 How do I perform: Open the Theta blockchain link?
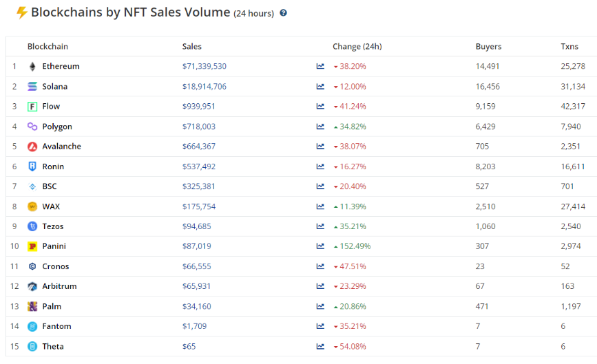[x=53, y=346]
